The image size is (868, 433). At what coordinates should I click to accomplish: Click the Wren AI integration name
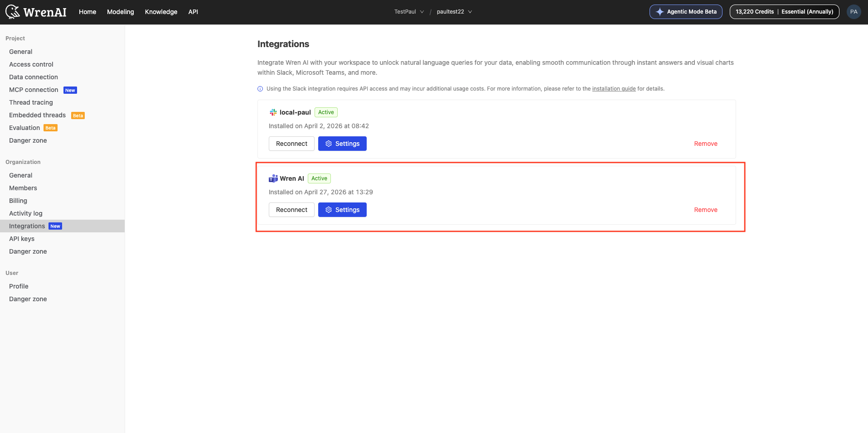292,178
